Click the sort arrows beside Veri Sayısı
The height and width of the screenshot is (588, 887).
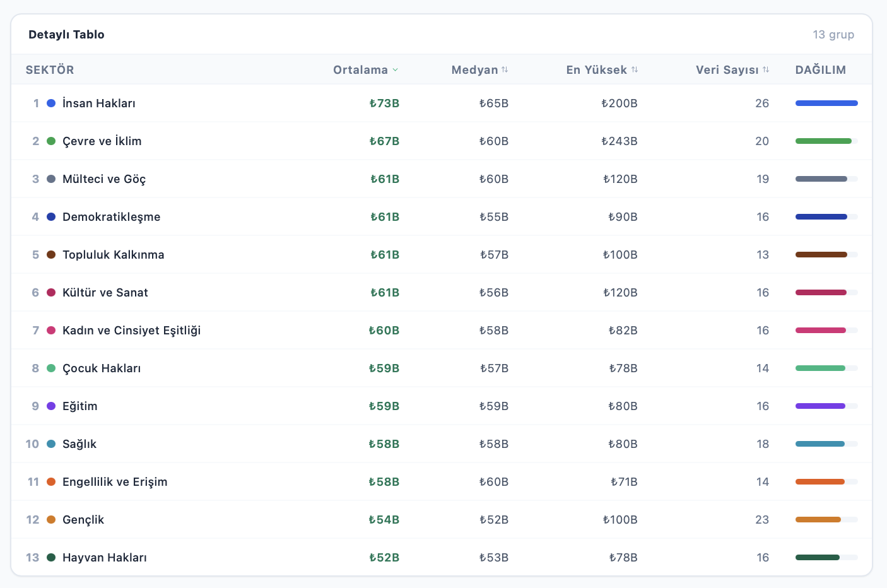point(766,70)
